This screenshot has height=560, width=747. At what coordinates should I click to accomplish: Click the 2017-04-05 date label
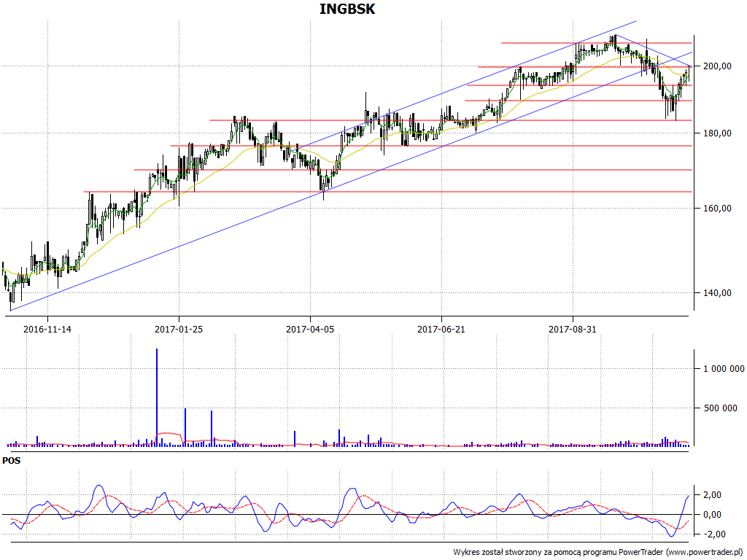click(x=310, y=329)
